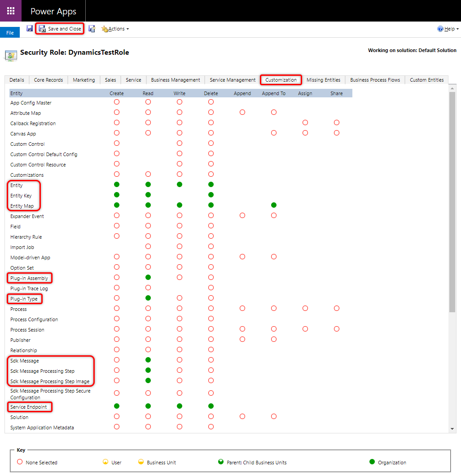Switch to Business Process Flows tab

375,80
